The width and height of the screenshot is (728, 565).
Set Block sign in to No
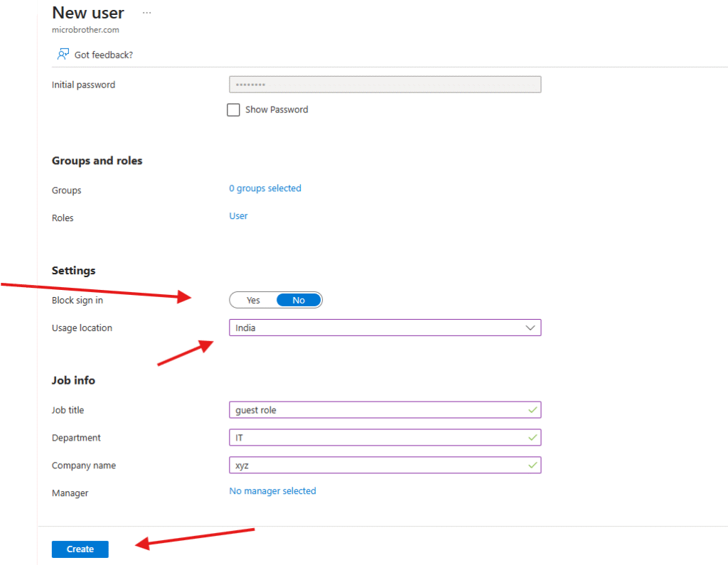299,301
